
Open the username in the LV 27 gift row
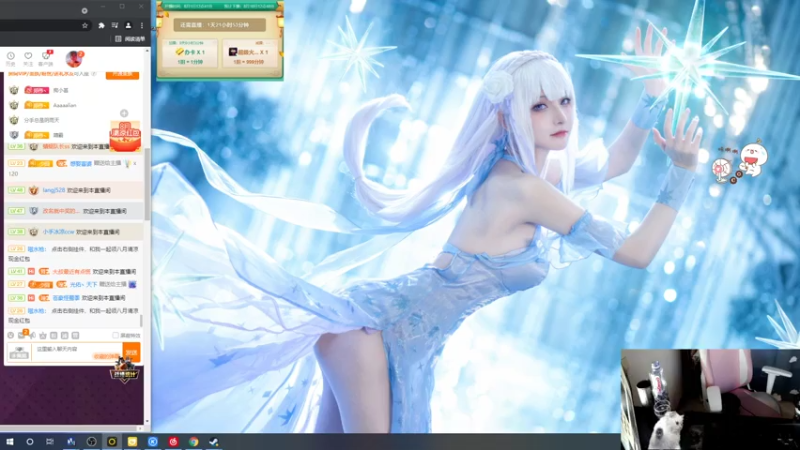tap(84, 284)
